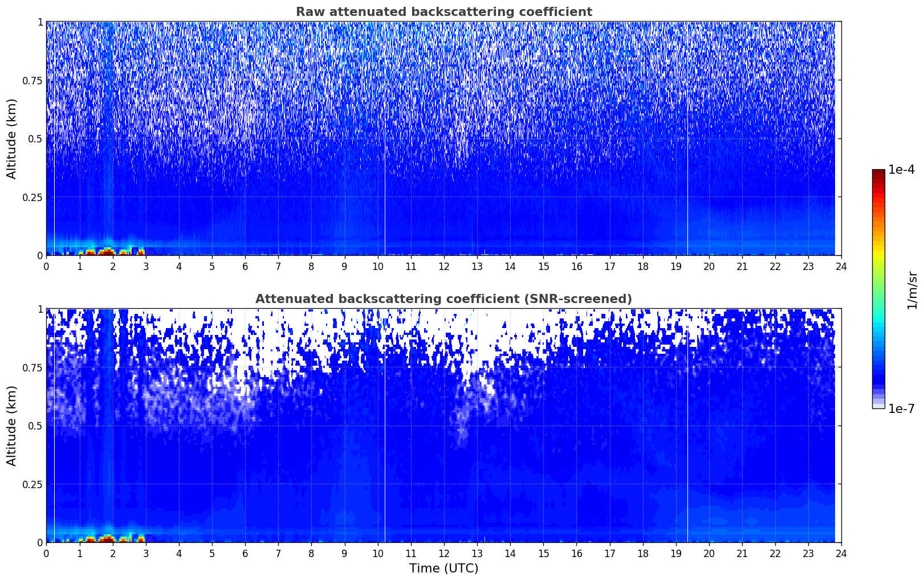Click the red near-ground patch in the SNR-screened plot
924x581 pixels.
tap(107, 538)
